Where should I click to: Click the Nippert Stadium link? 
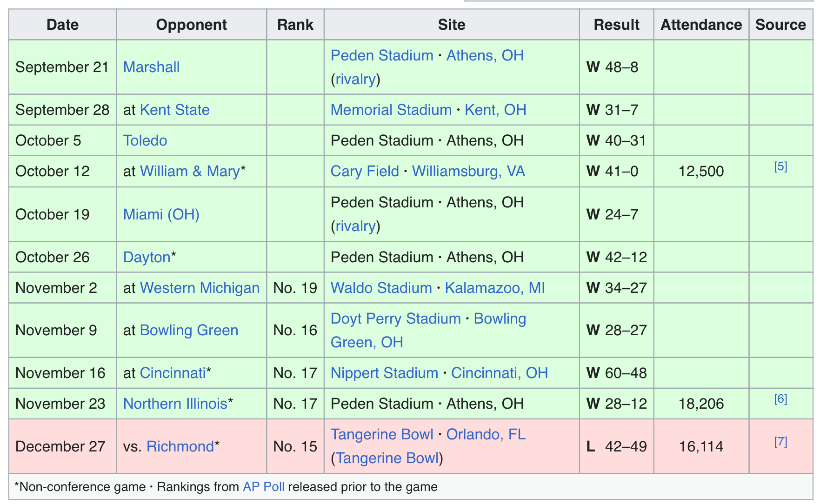point(384,373)
